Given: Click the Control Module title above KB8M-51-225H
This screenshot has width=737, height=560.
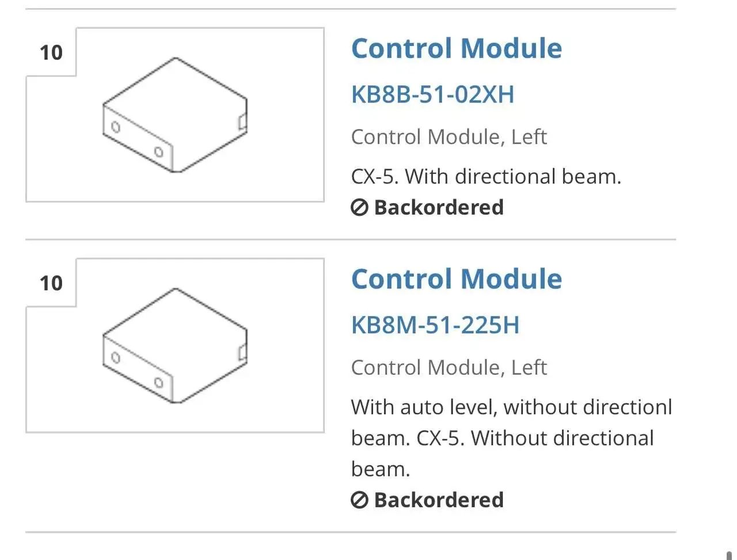Looking at the screenshot, I should pyautogui.click(x=456, y=279).
